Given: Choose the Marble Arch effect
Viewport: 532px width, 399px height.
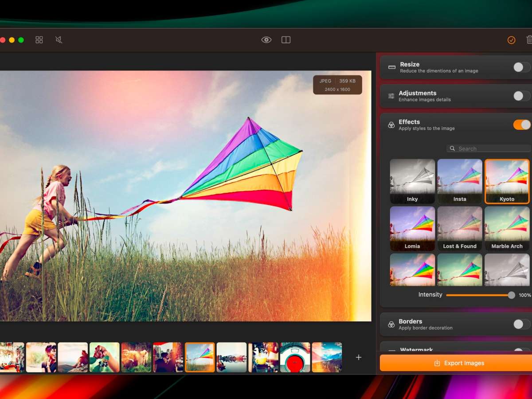Looking at the screenshot, I should 507,228.
